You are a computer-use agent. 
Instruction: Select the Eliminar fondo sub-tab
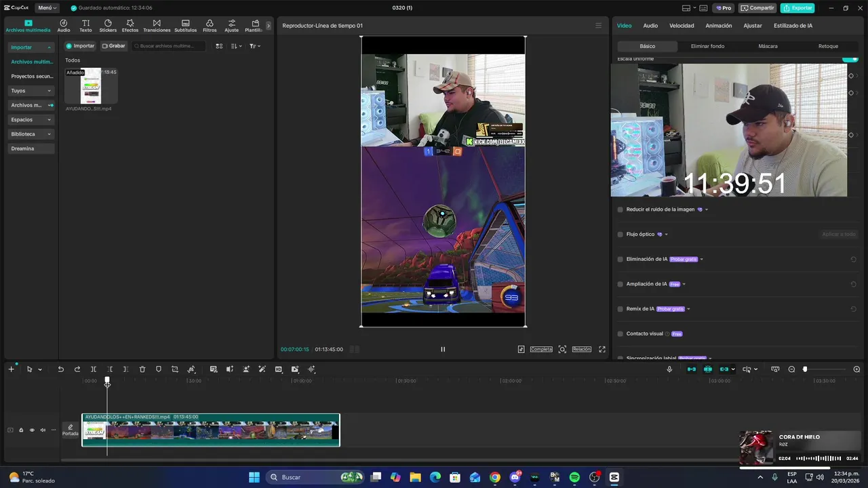(x=707, y=46)
